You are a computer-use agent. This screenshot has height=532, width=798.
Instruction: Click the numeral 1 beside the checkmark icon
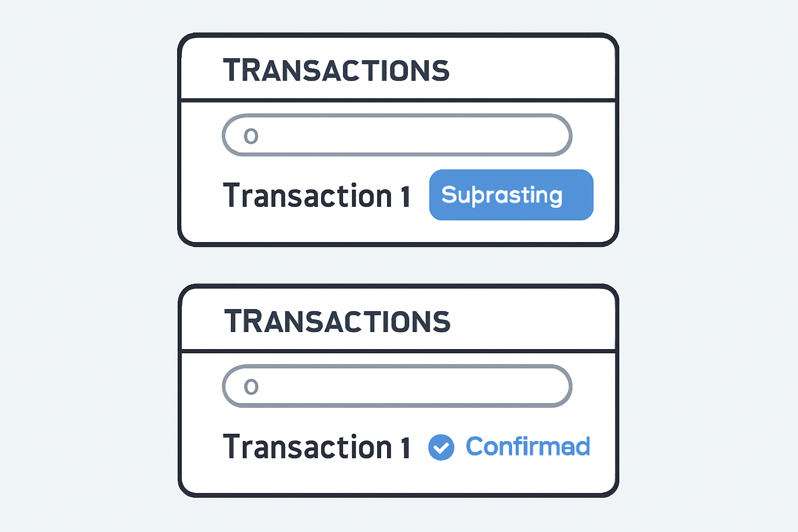point(405,447)
